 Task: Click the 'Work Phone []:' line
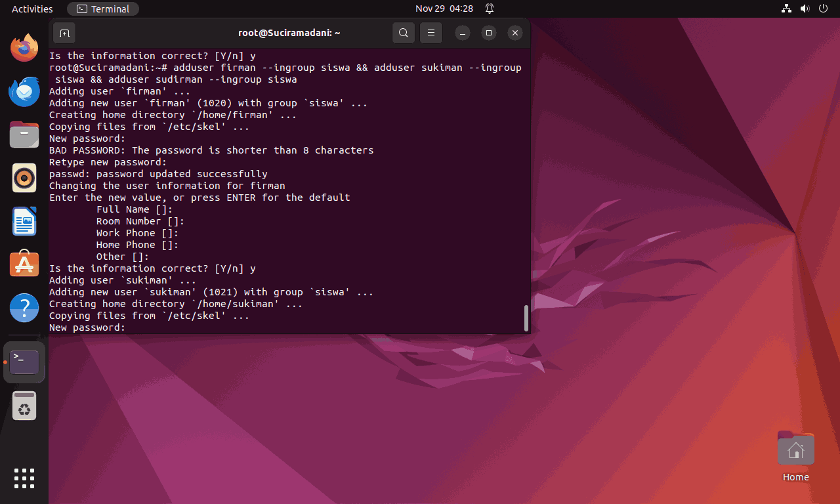[138, 233]
